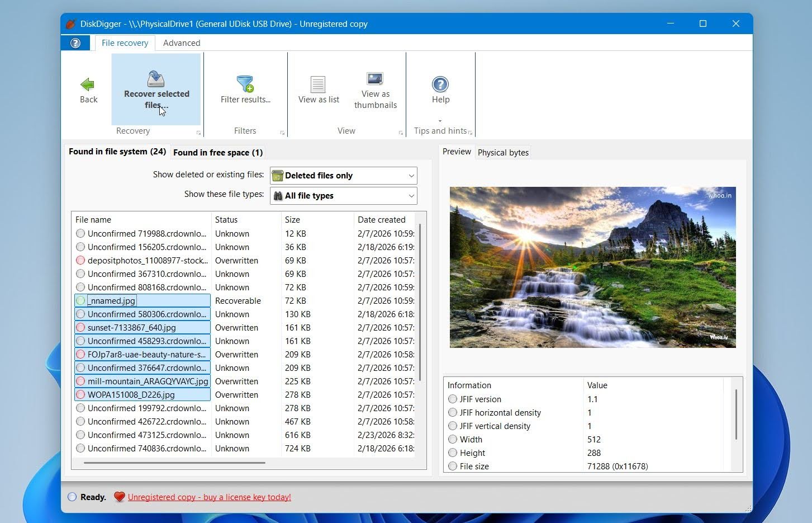Image resolution: width=812 pixels, height=523 pixels.
Task: Select FOJp7ar8-uae-beauty-nature file row
Action: tap(244, 355)
